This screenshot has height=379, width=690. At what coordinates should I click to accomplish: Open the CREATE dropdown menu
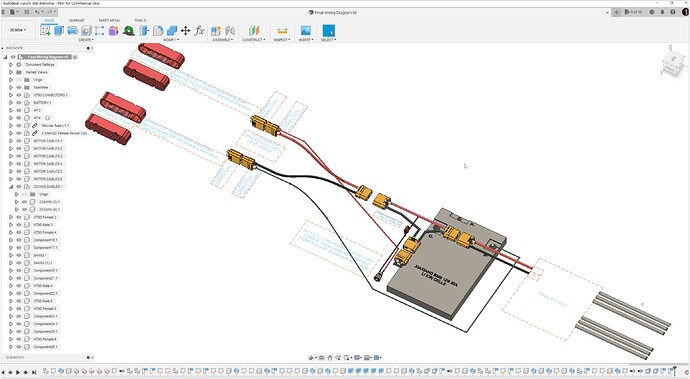[x=86, y=40]
